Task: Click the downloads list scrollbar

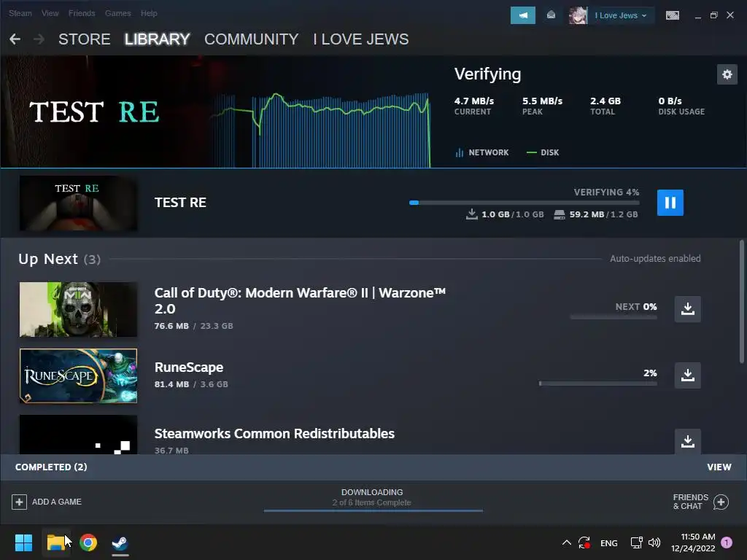Action: pos(741,303)
